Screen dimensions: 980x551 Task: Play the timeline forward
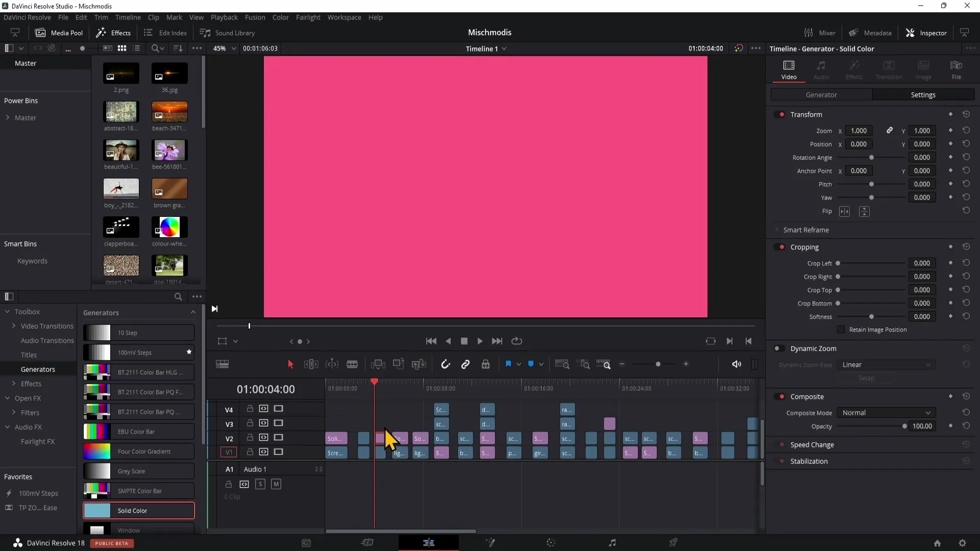click(x=480, y=341)
